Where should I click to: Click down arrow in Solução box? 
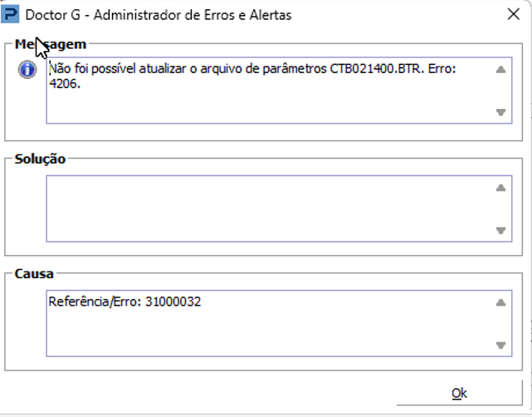500,230
